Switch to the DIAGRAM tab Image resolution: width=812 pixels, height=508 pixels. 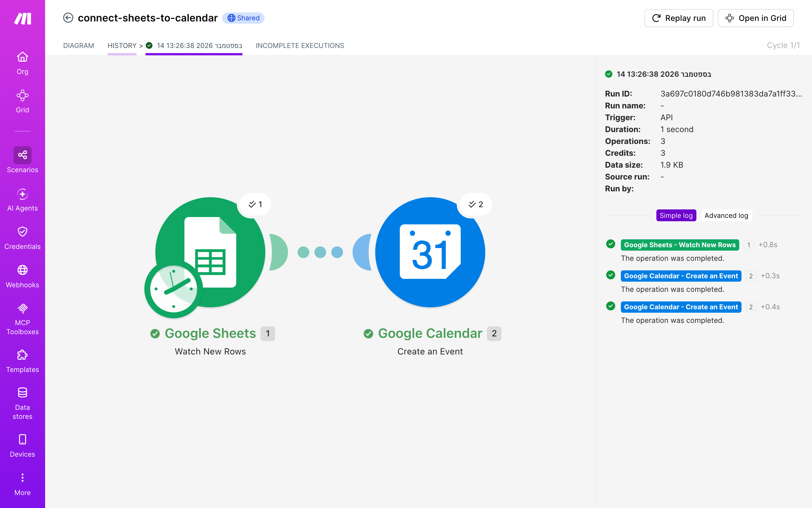point(78,45)
